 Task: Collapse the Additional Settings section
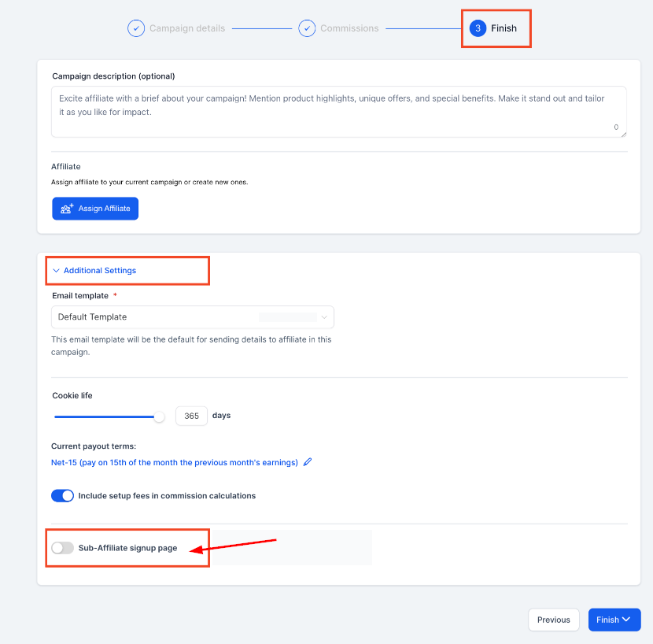(94, 270)
